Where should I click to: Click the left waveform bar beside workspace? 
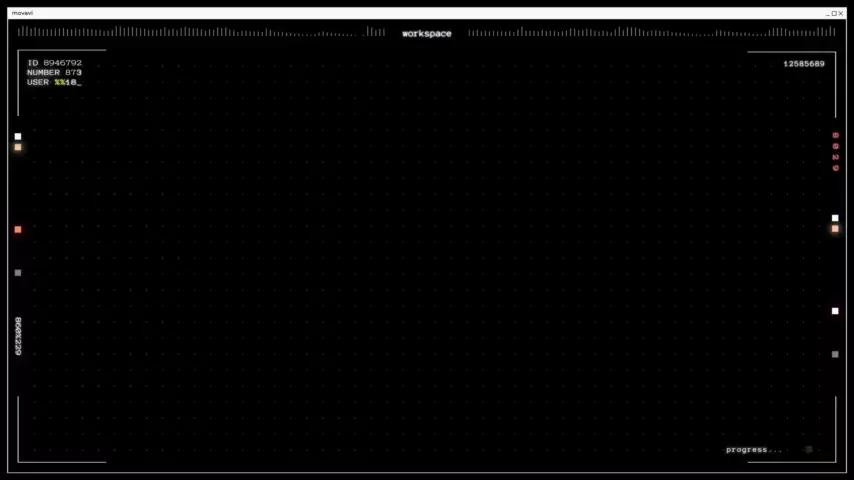pyautogui.click(x=200, y=33)
